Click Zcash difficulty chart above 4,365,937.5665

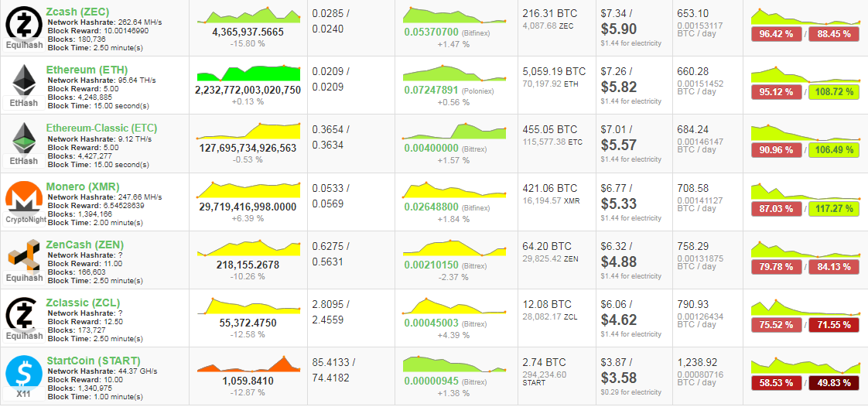pyautogui.click(x=248, y=15)
